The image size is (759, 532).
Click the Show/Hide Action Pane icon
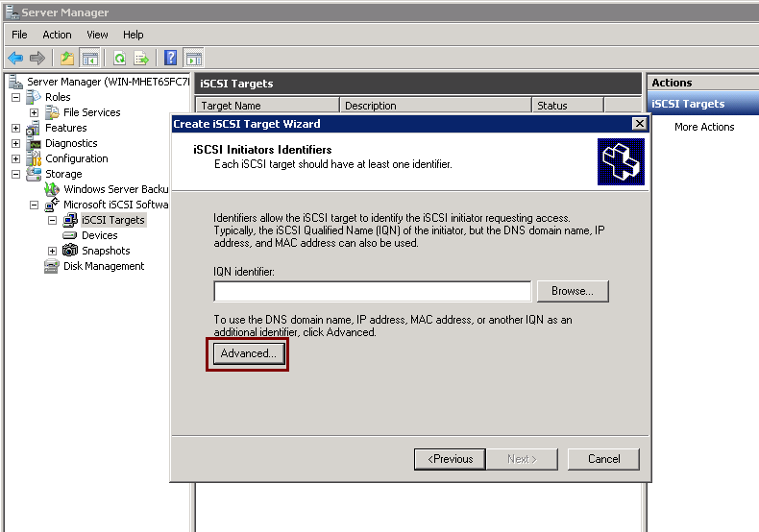click(x=193, y=58)
